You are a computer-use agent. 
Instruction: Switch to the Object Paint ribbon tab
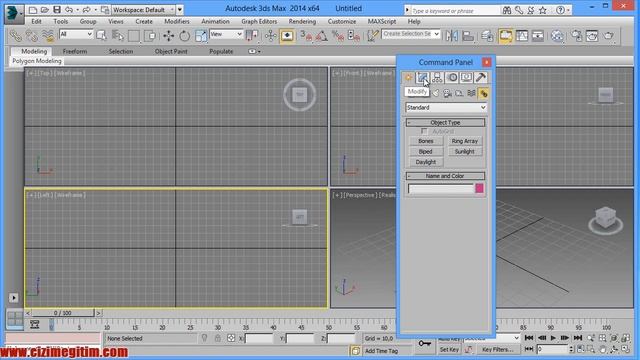[x=171, y=51]
